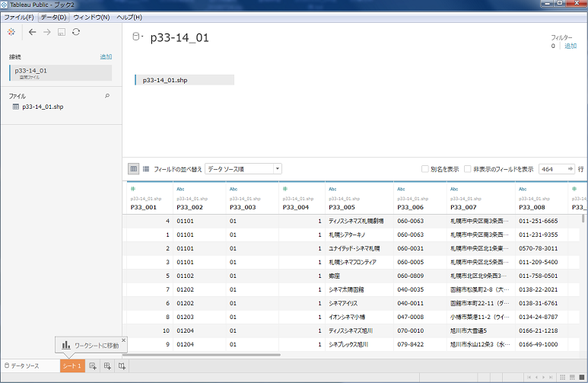Click the Abc type icon above P33_002
Image resolution: width=588 pixels, height=383 pixels.
pos(180,189)
